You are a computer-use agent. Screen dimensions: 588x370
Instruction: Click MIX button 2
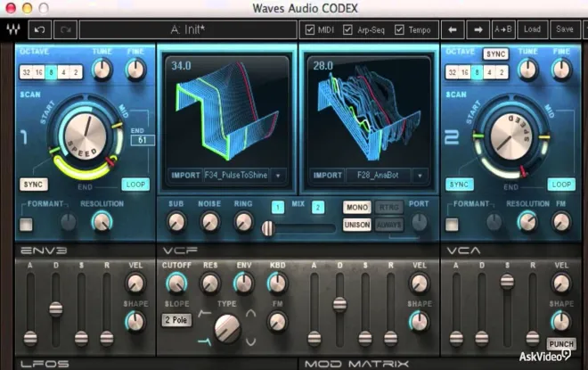coord(318,207)
